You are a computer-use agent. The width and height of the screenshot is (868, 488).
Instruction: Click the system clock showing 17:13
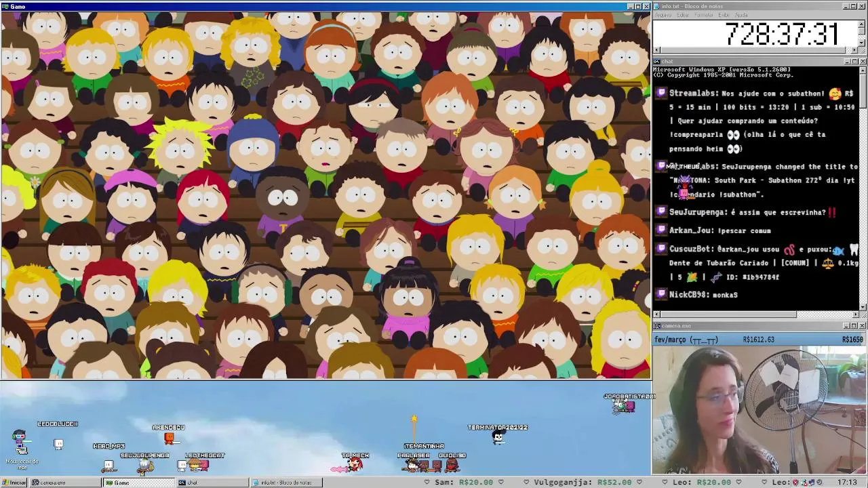point(846,483)
